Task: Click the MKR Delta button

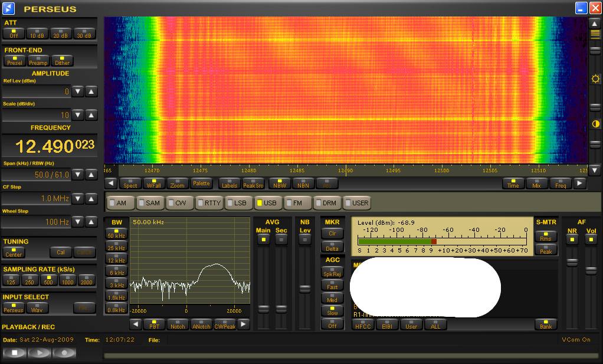Action: tap(332, 247)
